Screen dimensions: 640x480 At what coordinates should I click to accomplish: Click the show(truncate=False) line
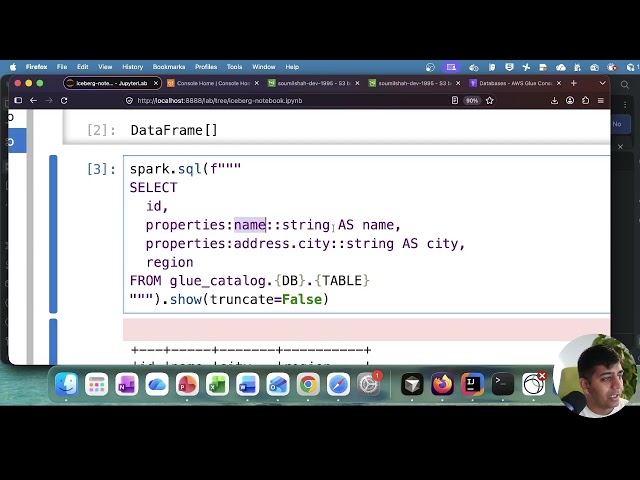229,300
